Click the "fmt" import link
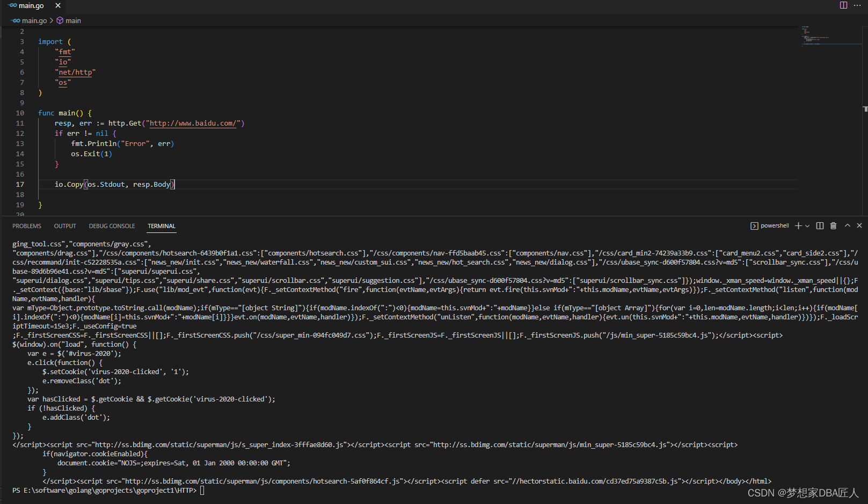The height and width of the screenshot is (504, 868). (65, 52)
